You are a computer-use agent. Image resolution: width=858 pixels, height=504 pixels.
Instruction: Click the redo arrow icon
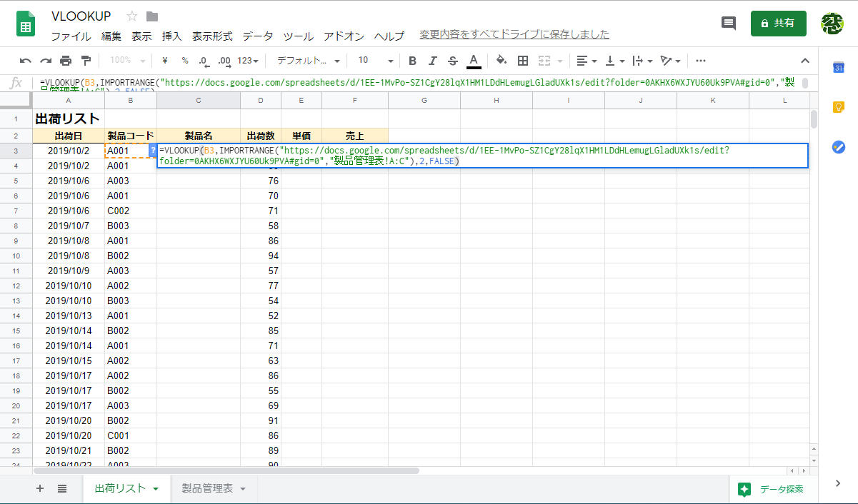coord(46,61)
